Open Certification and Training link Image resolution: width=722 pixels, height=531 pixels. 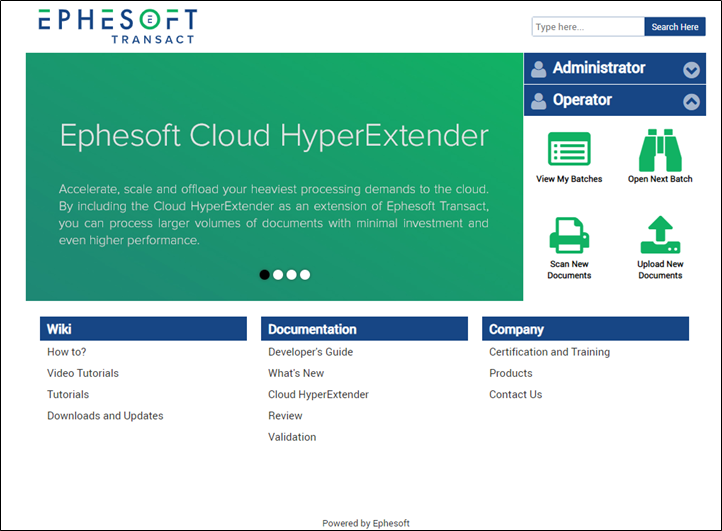coord(549,352)
